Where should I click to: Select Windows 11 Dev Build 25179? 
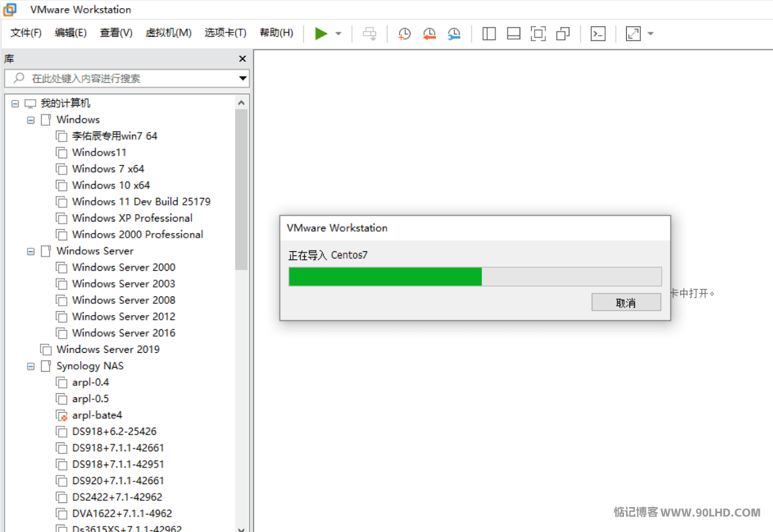(x=141, y=201)
